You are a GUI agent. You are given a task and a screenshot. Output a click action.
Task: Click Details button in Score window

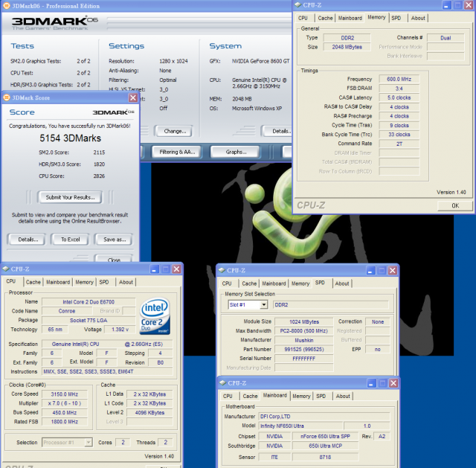[28, 240]
